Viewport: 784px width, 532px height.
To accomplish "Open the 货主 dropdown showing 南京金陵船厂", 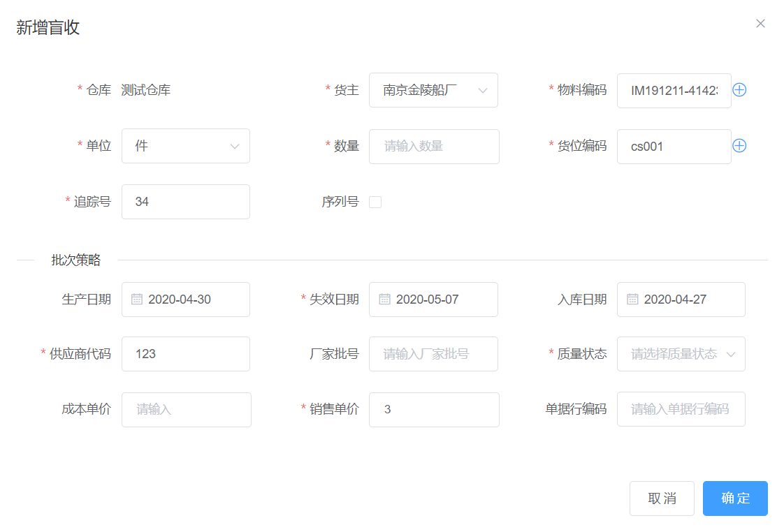I will (433, 90).
